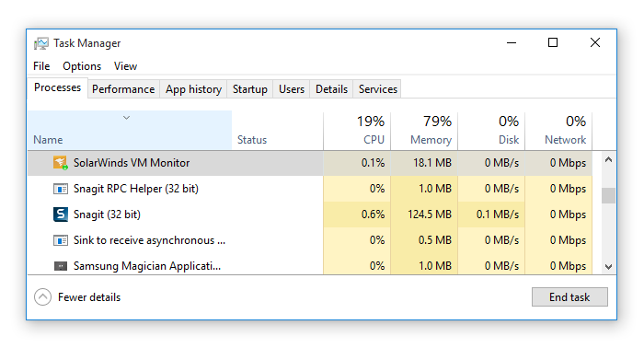The width and height of the screenshot is (644, 348).
Task: Open the Options menu
Action: point(82,66)
